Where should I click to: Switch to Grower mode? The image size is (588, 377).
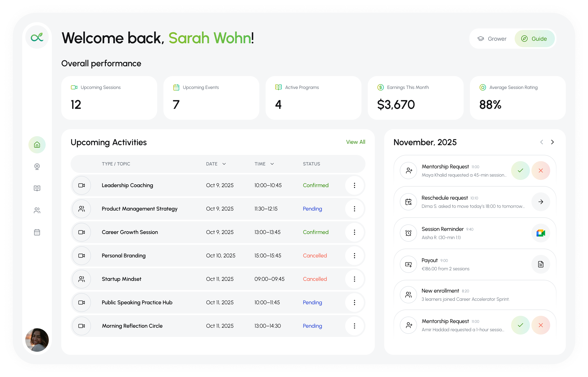click(492, 39)
